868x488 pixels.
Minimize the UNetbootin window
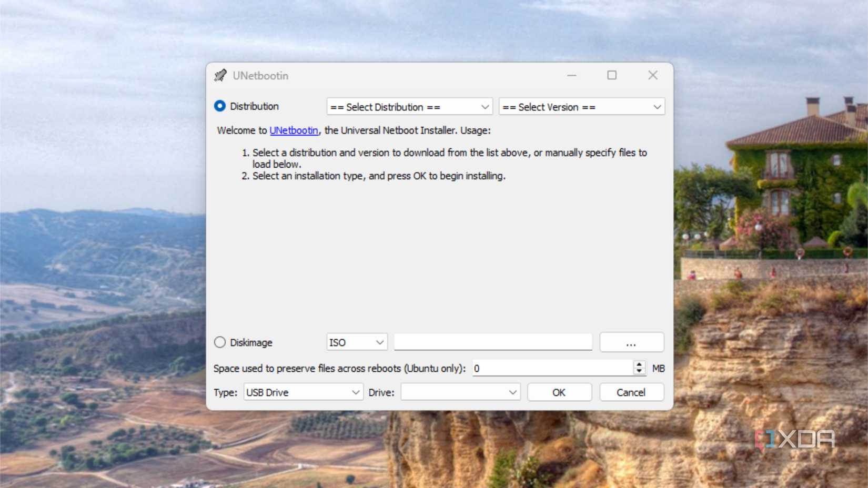tap(572, 76)
